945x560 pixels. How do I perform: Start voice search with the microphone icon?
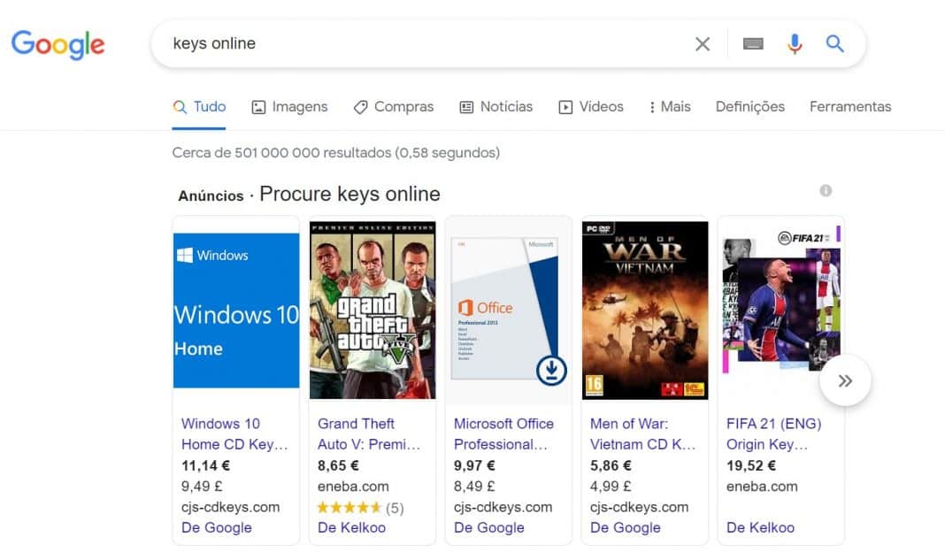(x=795, y=44)
